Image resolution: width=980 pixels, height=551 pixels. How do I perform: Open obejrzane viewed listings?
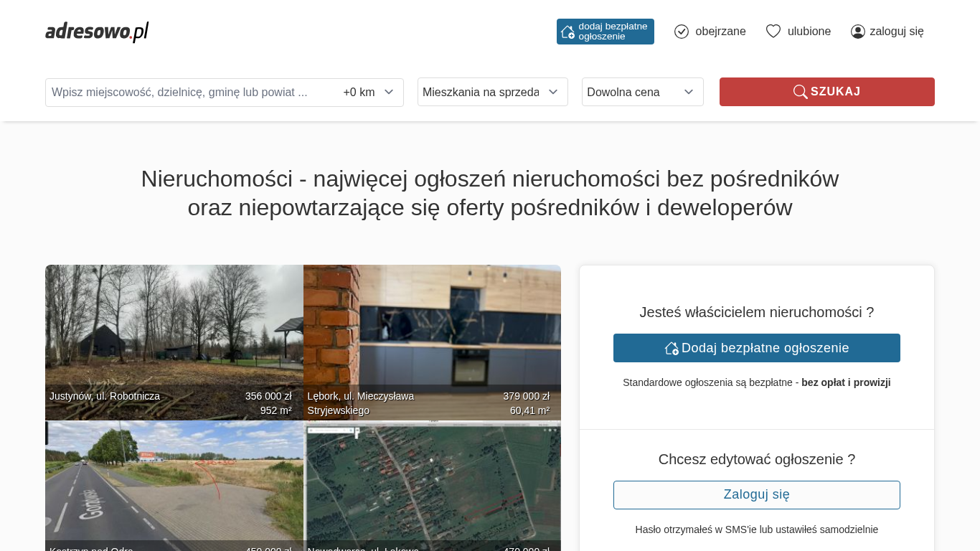tap(720, 32)
